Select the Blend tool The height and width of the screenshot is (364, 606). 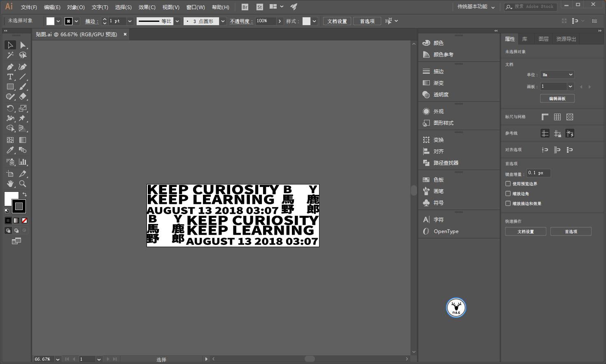(x=23, y=150)
